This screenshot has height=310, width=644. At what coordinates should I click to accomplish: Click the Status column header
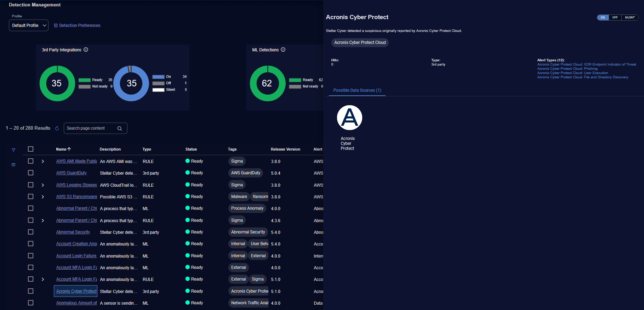point(191,149)
